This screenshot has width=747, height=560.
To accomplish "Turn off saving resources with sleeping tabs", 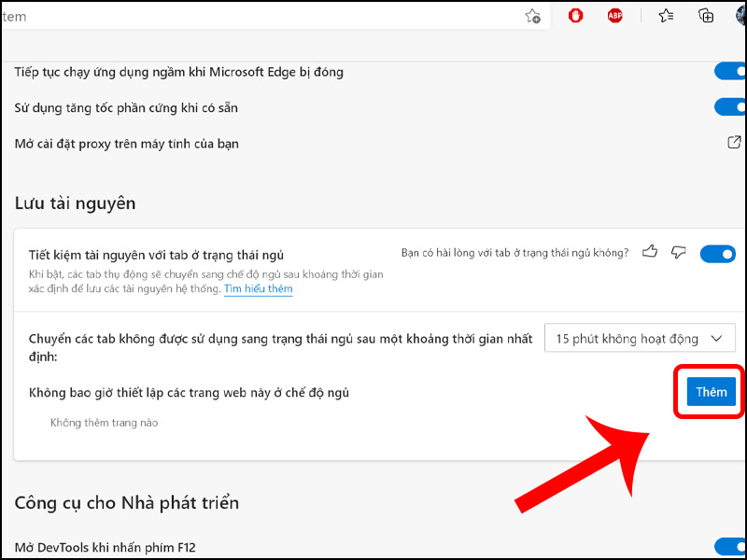I will [717, 253].
